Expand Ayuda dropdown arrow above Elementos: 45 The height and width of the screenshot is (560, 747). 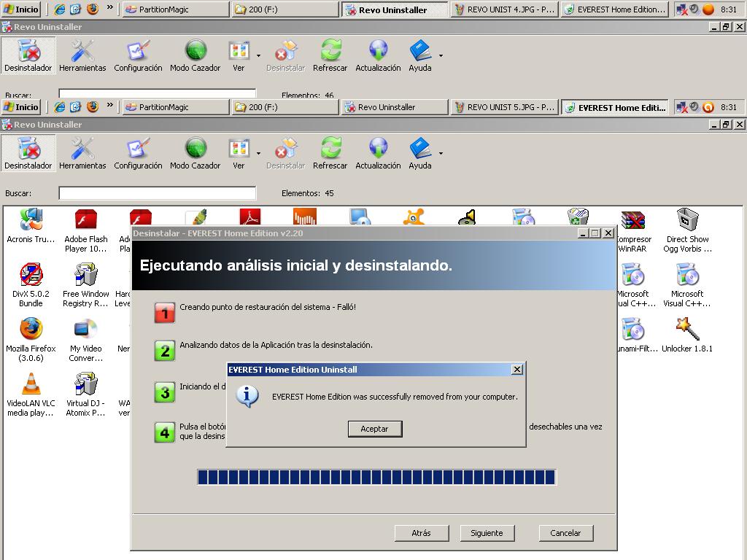[441, 153]
